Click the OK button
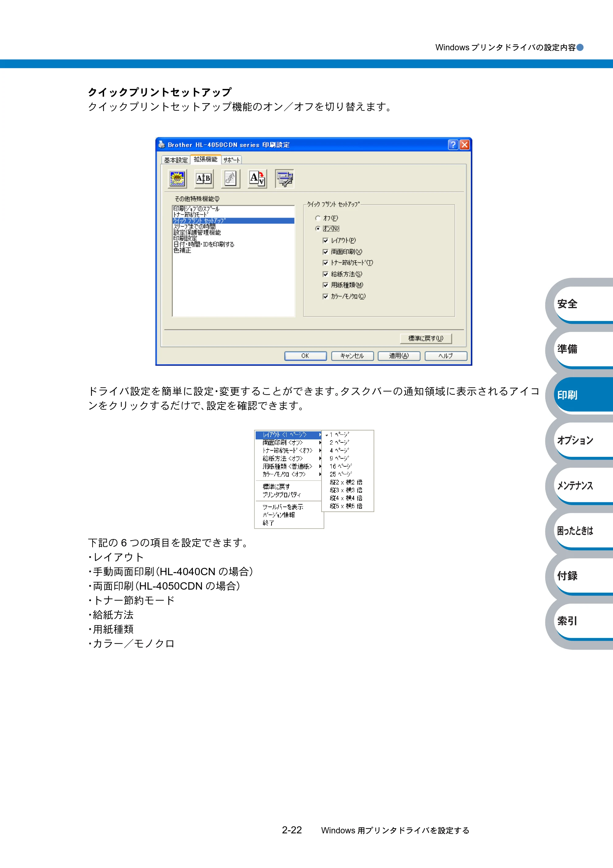This screenshot has width=613, height=868. [x=305, y=356]
